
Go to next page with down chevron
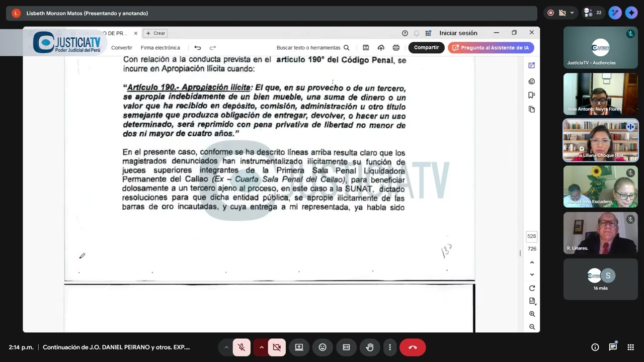point(532,275)
